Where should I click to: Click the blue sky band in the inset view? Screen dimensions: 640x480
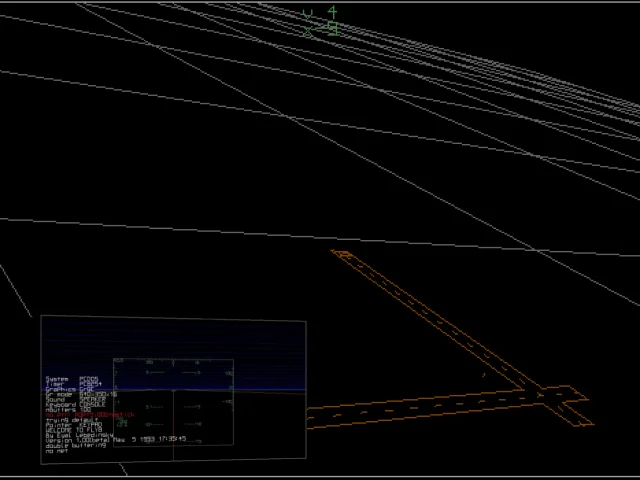tap(173, 354)
